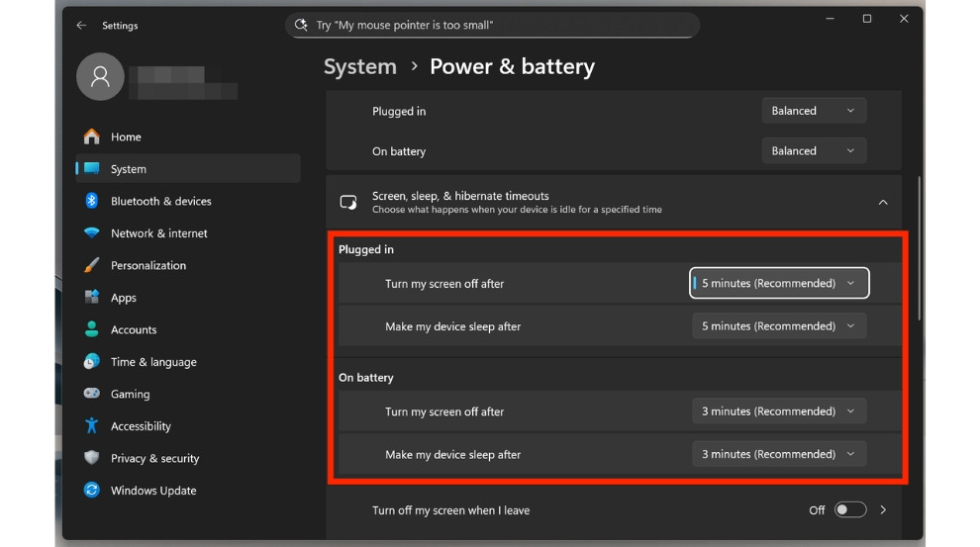Click the System breadcrumb link
Image resolution: width=980 pixels, height=547 pixels.
[359, 67]
